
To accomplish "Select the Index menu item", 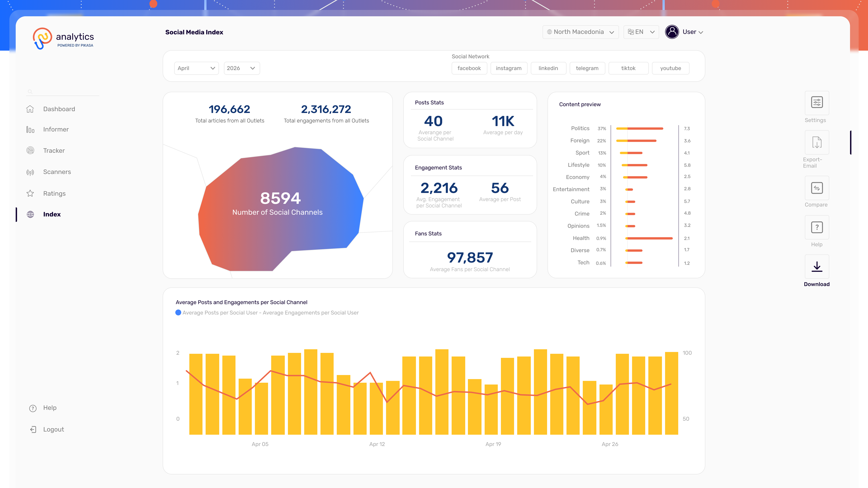I will click(x=52, y=214).
